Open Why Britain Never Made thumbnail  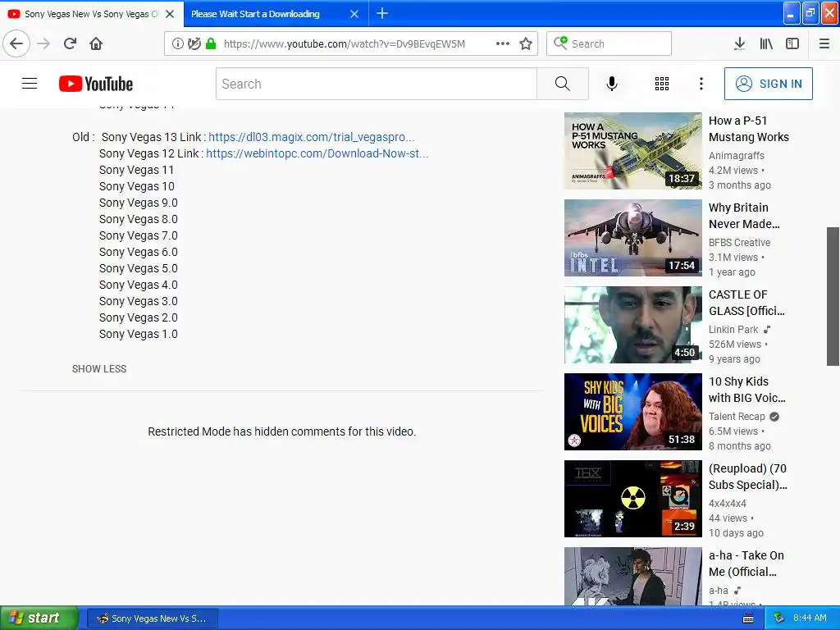pos(632,238)
